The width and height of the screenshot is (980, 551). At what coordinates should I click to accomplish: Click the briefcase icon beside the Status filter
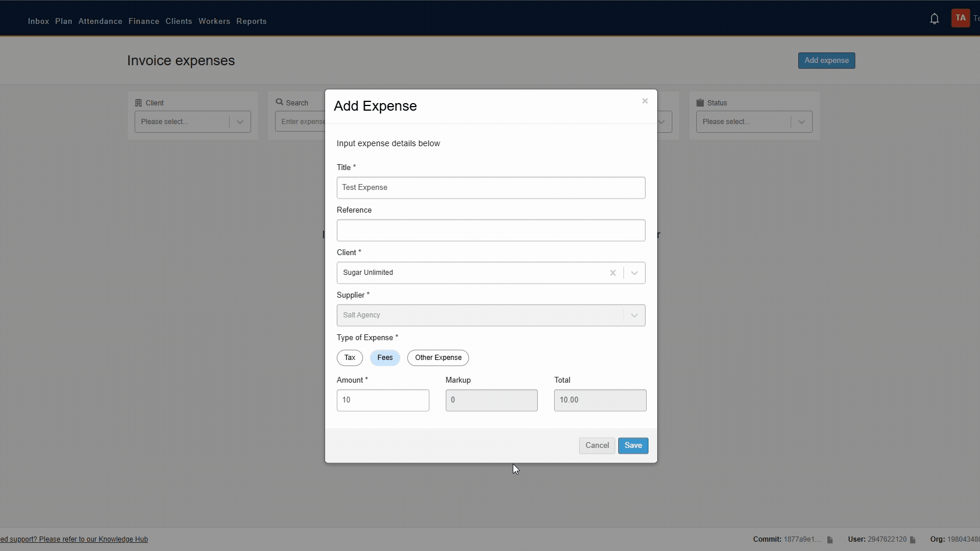[701, 103]
